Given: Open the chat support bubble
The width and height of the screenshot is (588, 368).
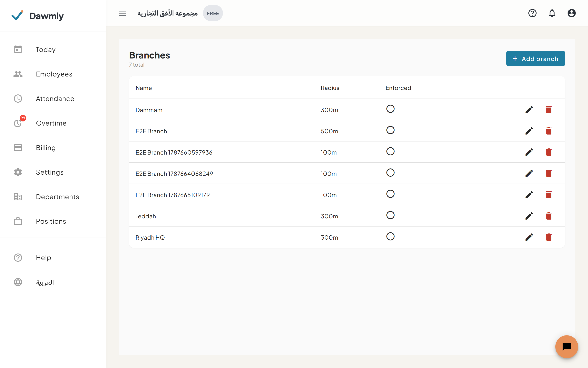Looking at the screenshot, I should coord(567,347).
